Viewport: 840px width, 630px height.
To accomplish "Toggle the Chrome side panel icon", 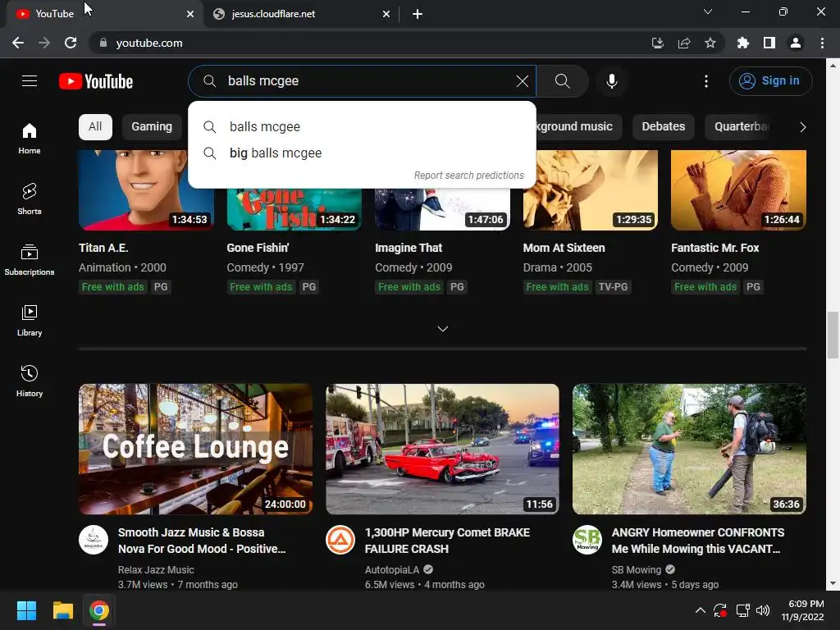I will tap(769, 43).
